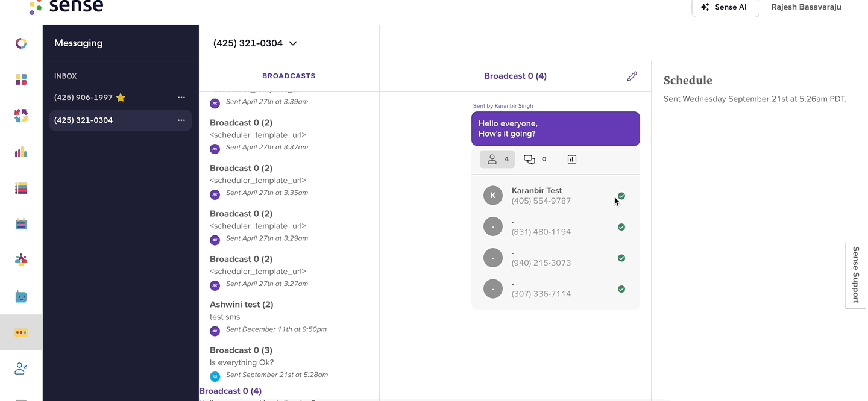
Task: Select the Broadcast 0 (4) row at list bottom
Action: tap(289, 393)
